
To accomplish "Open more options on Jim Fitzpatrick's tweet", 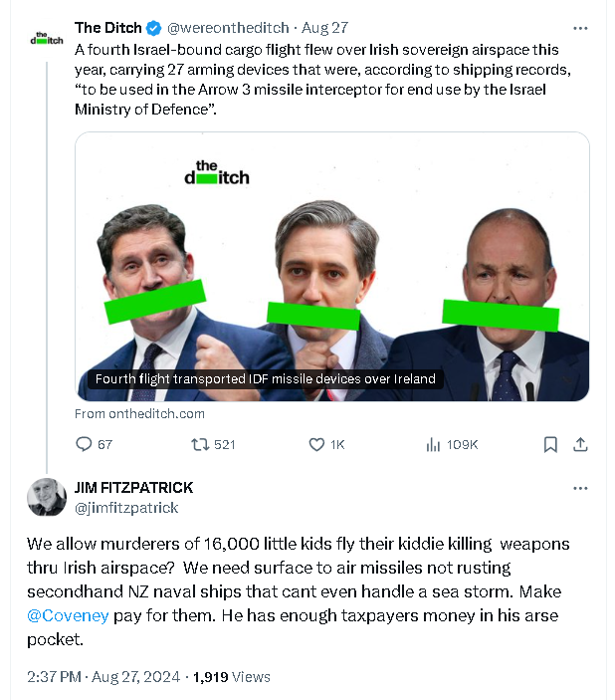I will coord(580,489).
